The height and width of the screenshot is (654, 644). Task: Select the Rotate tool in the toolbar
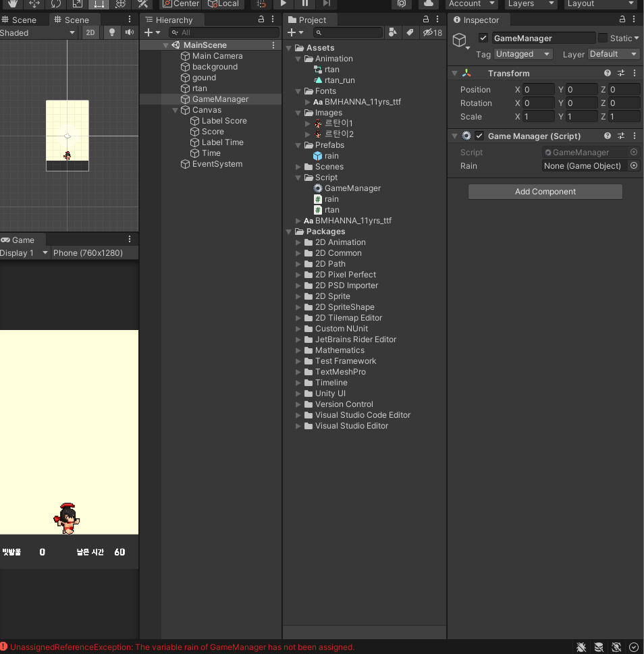[x=56, y=3]
